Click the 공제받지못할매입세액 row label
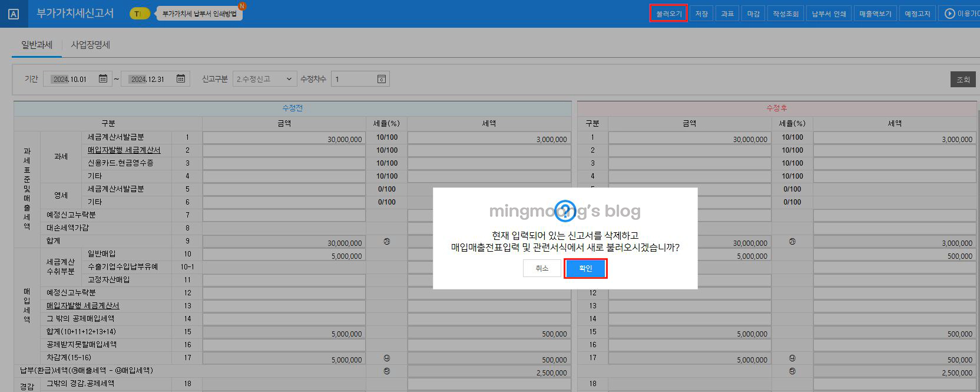 click(x=82, y=345)
